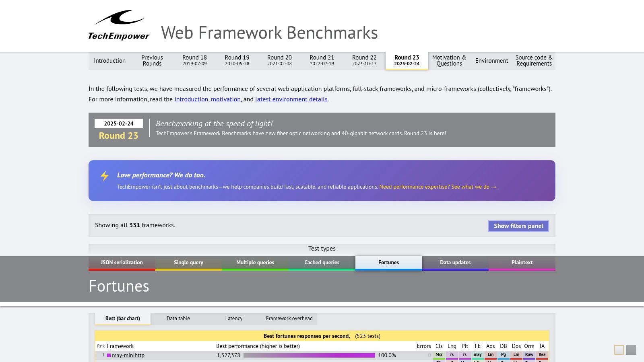Click the Round 23 yellow heading

click(x=119, y=136)
